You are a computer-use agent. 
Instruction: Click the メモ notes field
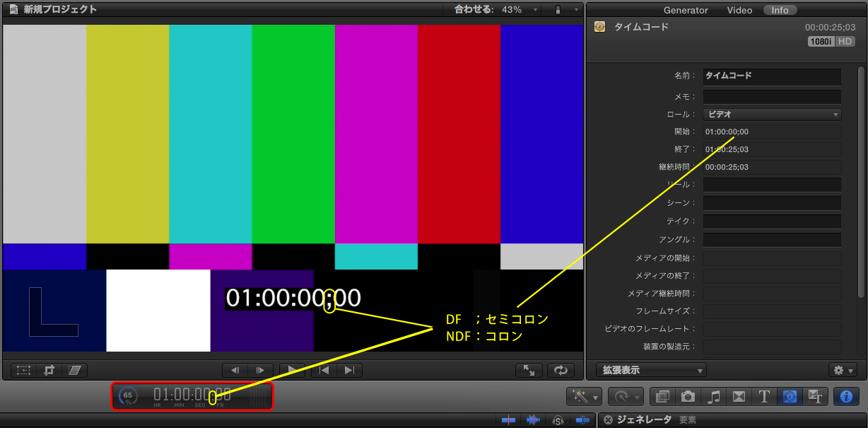[772, 96]
